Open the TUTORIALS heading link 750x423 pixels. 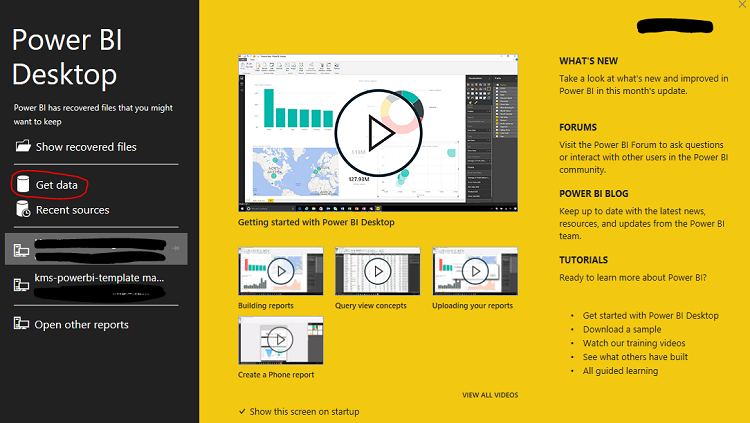coord(584,260)
